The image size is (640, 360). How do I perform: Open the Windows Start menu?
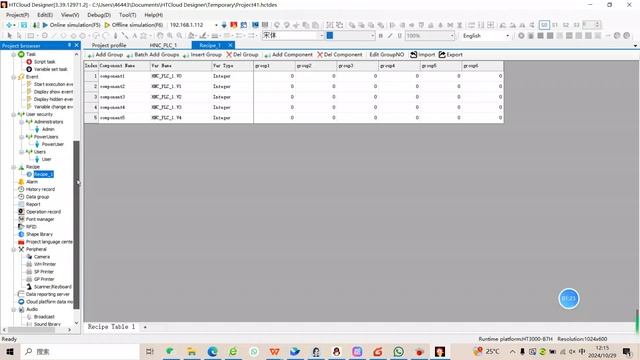(10, 351)
